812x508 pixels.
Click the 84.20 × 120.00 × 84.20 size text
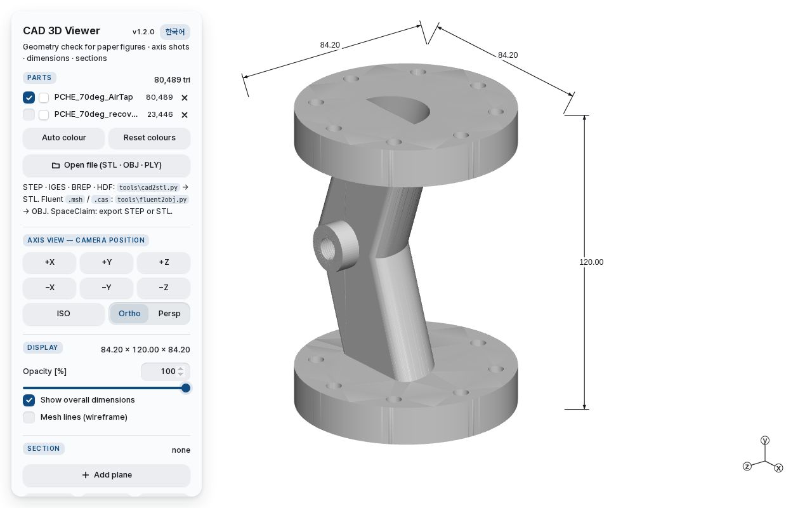[145, 350]
